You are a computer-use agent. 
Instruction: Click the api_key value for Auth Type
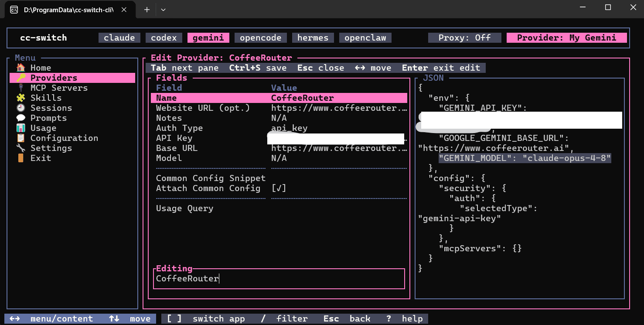(289, 128)
